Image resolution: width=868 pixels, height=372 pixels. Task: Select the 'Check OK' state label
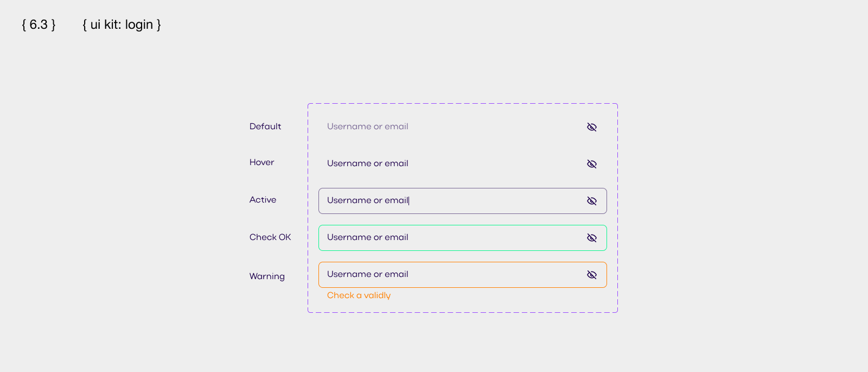click(x=270, y=237)
